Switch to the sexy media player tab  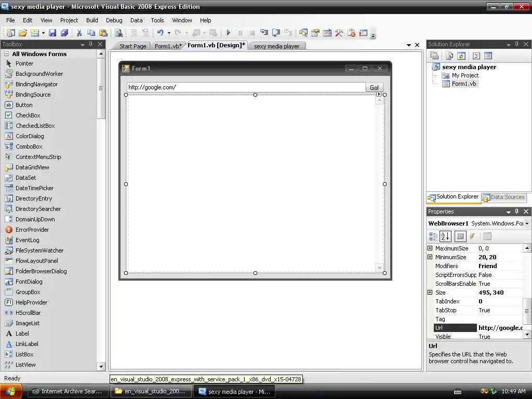(276, 46)
